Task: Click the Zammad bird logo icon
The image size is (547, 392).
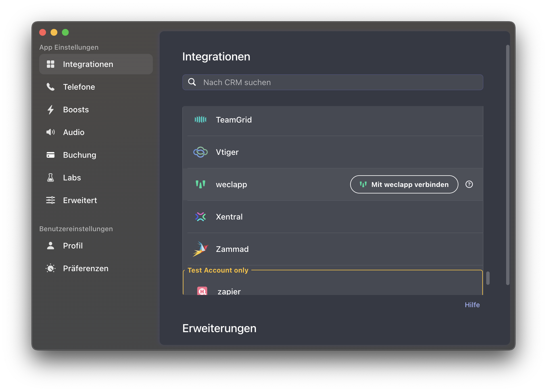Action: pyautogui.click(x=201, y=249)
